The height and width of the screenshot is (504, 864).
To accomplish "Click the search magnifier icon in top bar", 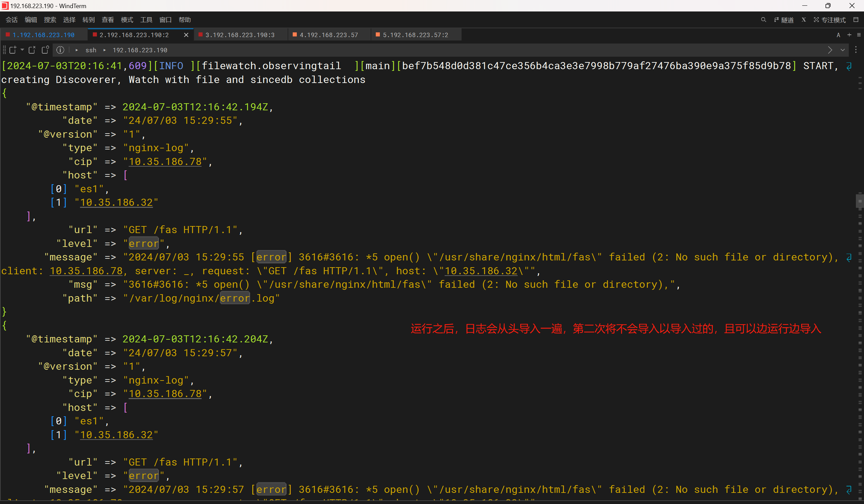I will click(x=763, y=20).
